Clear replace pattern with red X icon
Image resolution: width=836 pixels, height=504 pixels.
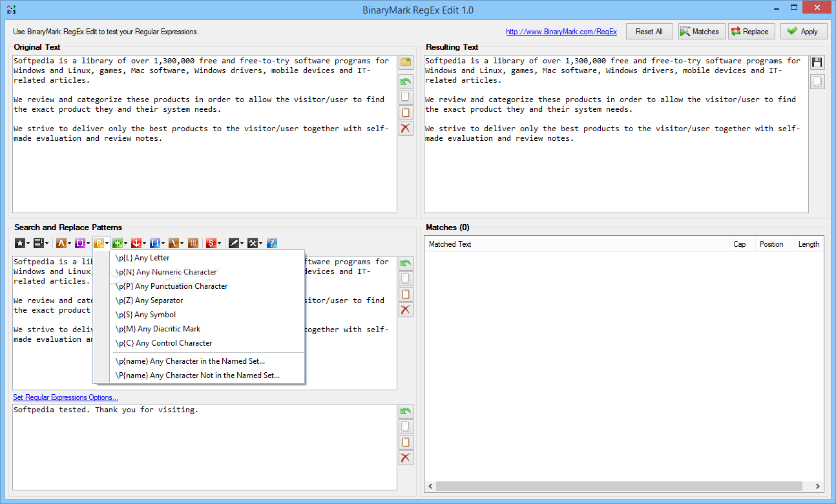(x=406, y=458)
